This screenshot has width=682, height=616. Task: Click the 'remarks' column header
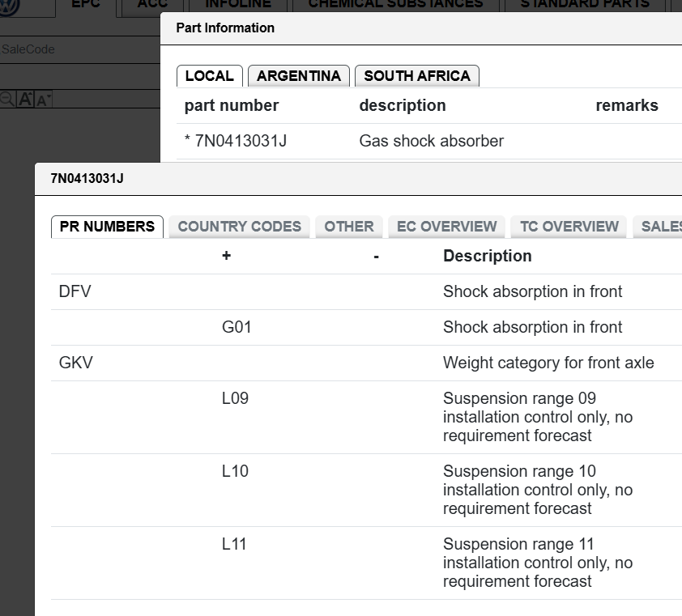627,106
